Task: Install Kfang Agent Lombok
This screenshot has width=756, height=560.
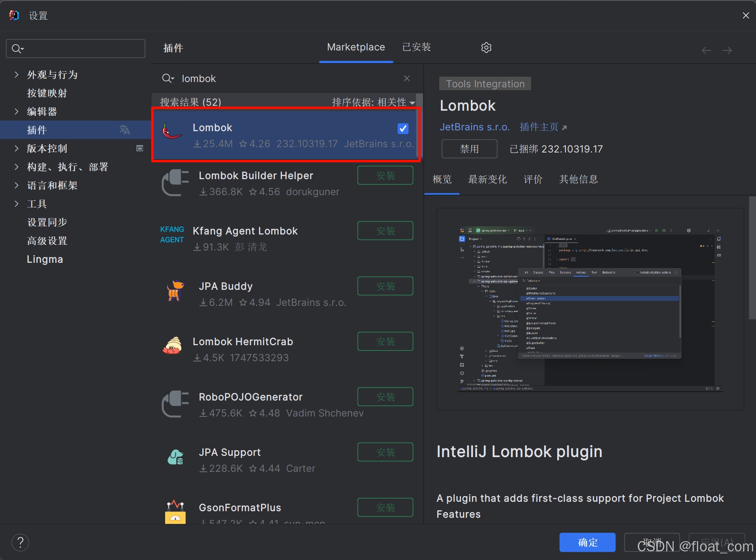Action: point(385,231)
